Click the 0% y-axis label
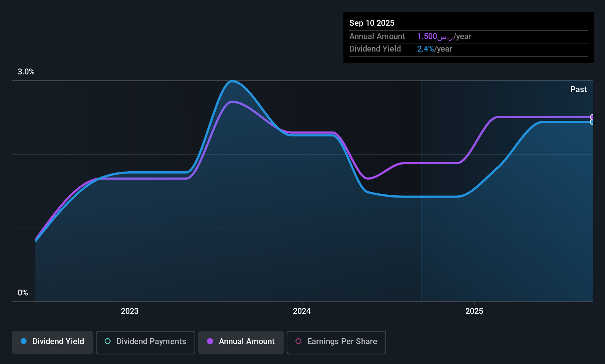Screen dimensions: 605x364 (x=23, y=293)
